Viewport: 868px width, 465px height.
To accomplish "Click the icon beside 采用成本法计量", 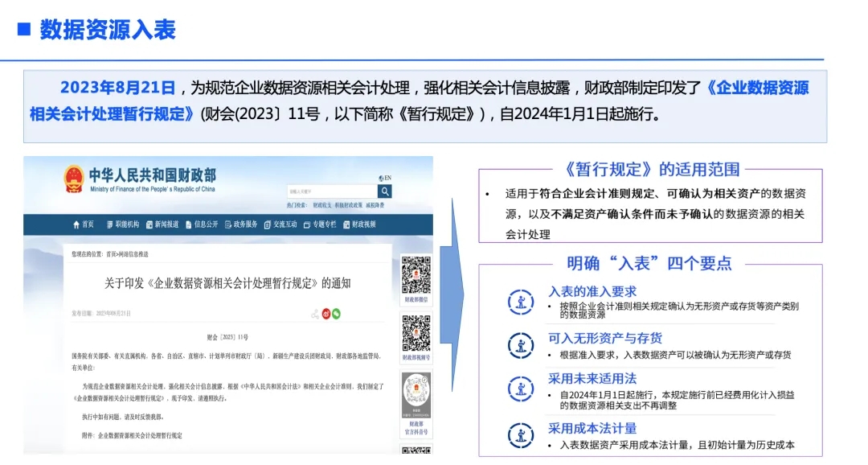I will click(520, 435).
